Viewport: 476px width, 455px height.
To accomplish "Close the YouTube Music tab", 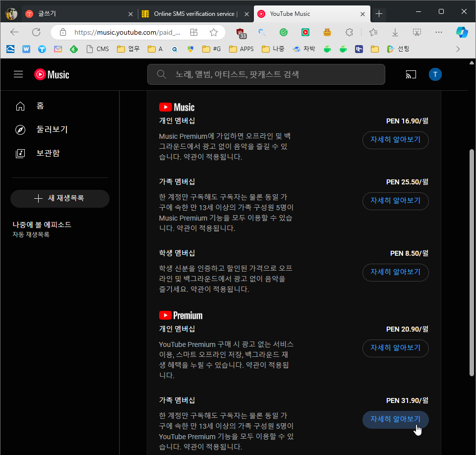I will click(362, 14).
